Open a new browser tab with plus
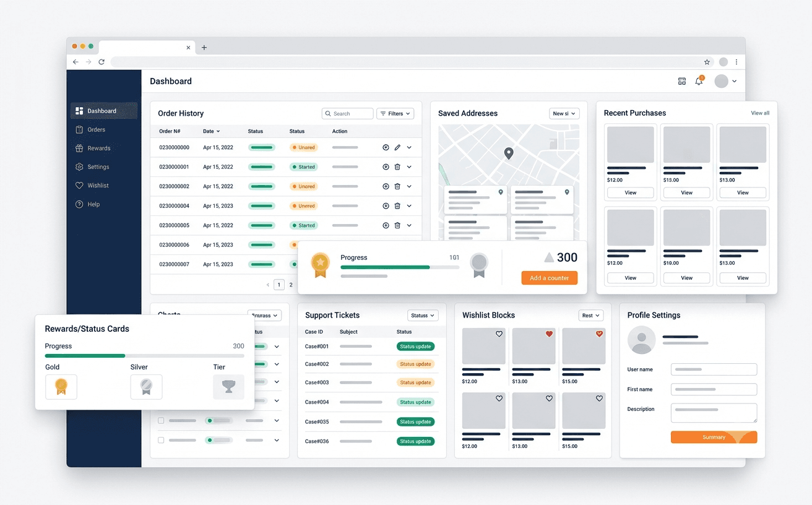This screenshot has height=505, width=812. point(204,48)
